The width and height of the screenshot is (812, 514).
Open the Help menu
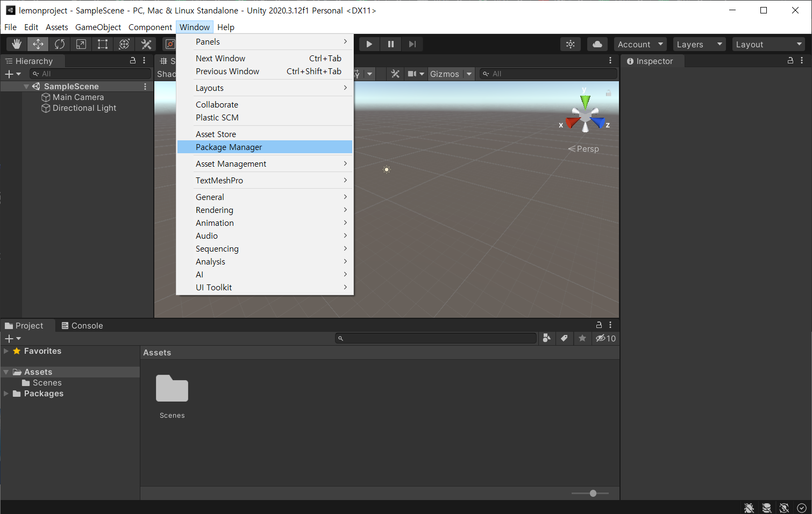[x=226, y=27]
